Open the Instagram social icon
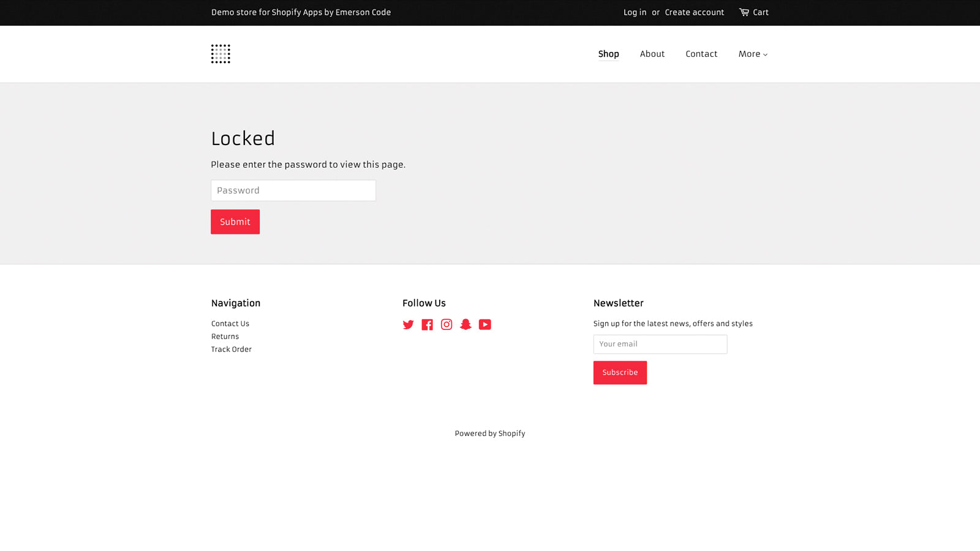Screen dimensions: 980x551 pyautogui.click(x=447, y=324)
